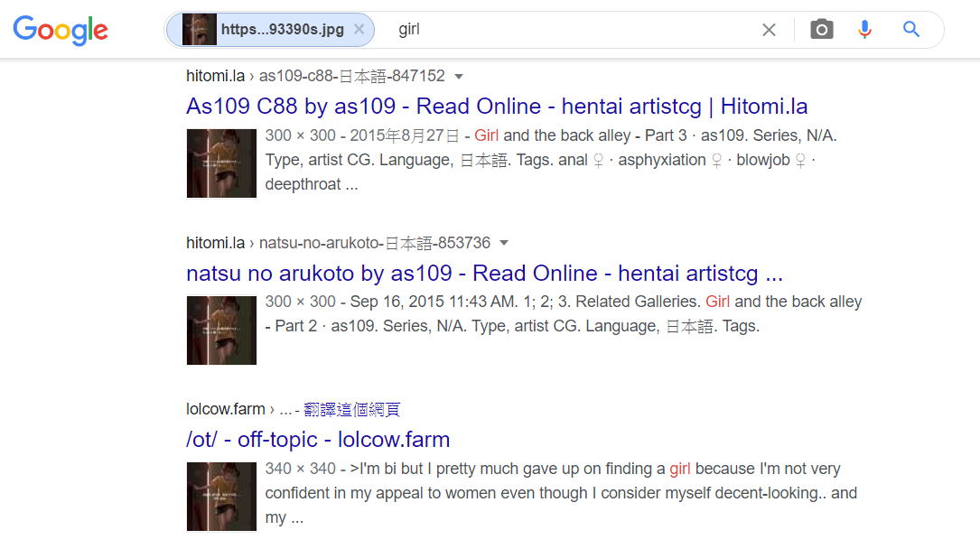The image size is (980, 549).
Task: Remove the uploaded image chip with its X
Action: [359, 30]
